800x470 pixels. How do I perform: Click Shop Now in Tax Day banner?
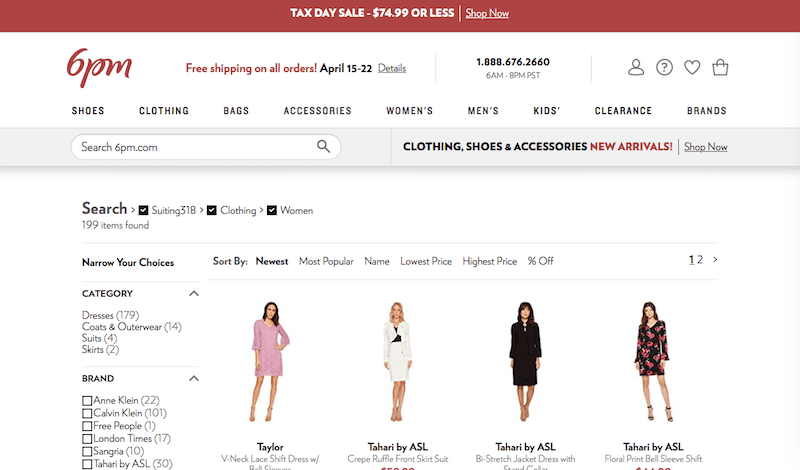point(487,13)
